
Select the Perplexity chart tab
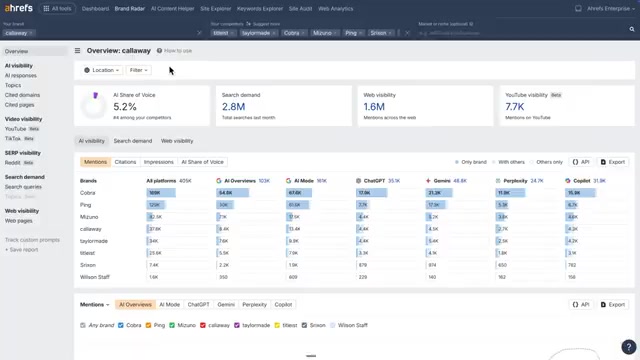pyautogui.click(x=254, y=304)
